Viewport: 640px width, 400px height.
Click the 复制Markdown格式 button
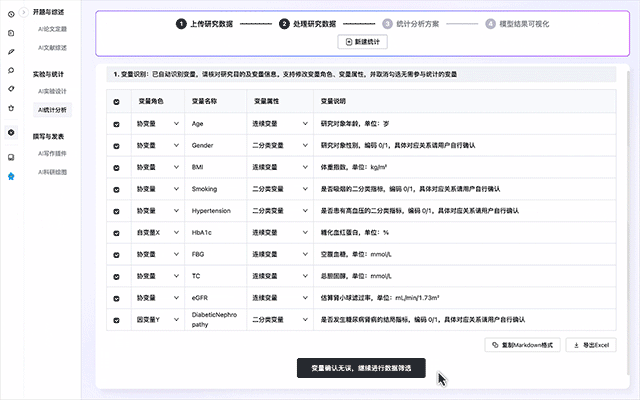[x=522, y=345]
